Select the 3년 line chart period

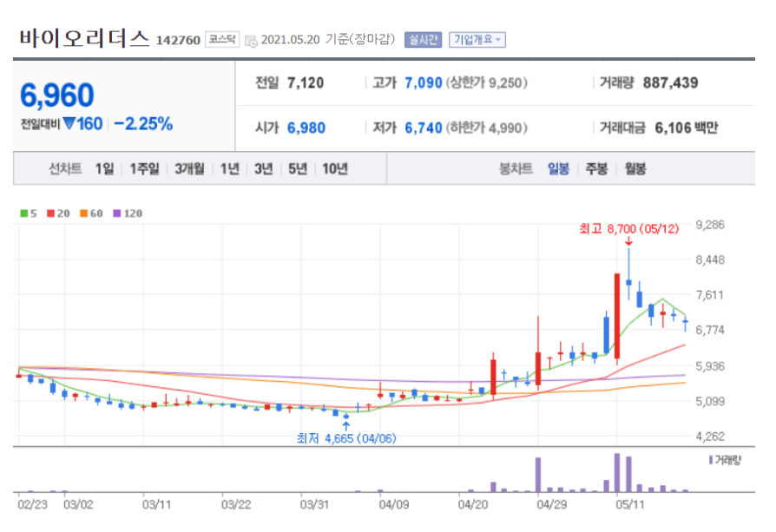pos(263,168)
